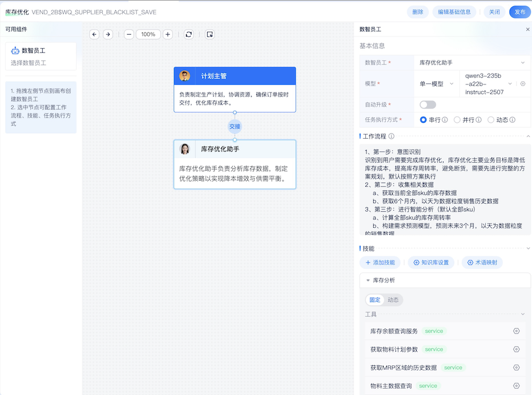Click the 编辑基础信息 button
Screen dimensions: 532x395
pos(454,11)
